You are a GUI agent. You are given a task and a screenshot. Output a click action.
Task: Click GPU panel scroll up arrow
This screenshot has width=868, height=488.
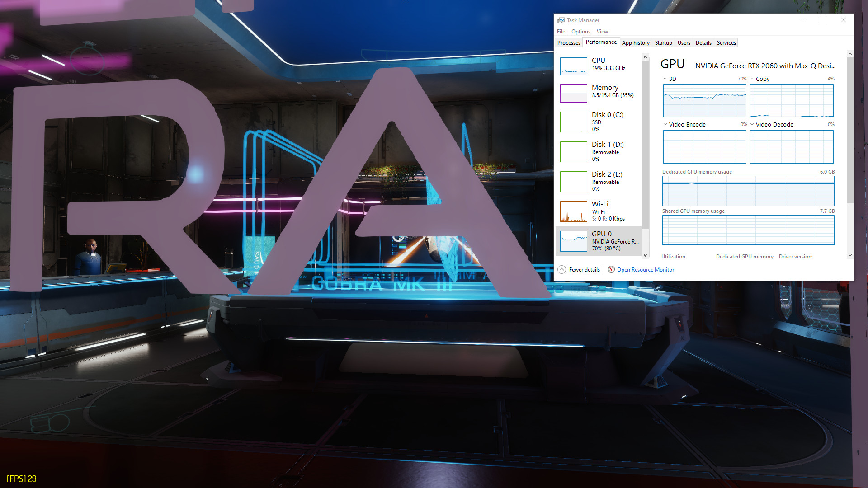point(850,54)
